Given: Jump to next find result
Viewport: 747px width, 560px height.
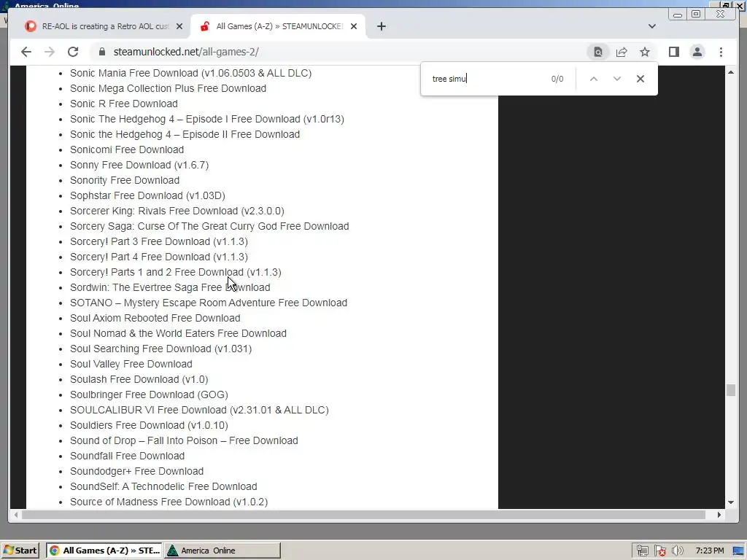Looking at the screenshot, I should [617, 79].
